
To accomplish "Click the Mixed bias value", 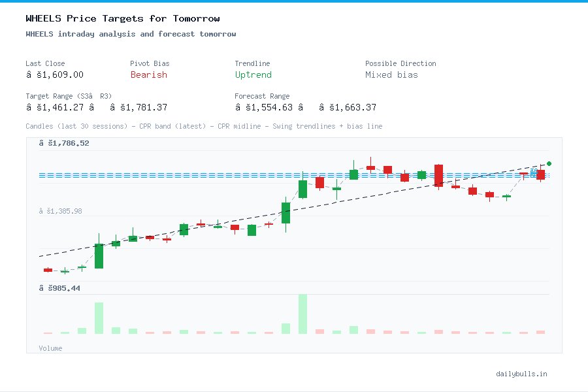I will tap(391, 74).
